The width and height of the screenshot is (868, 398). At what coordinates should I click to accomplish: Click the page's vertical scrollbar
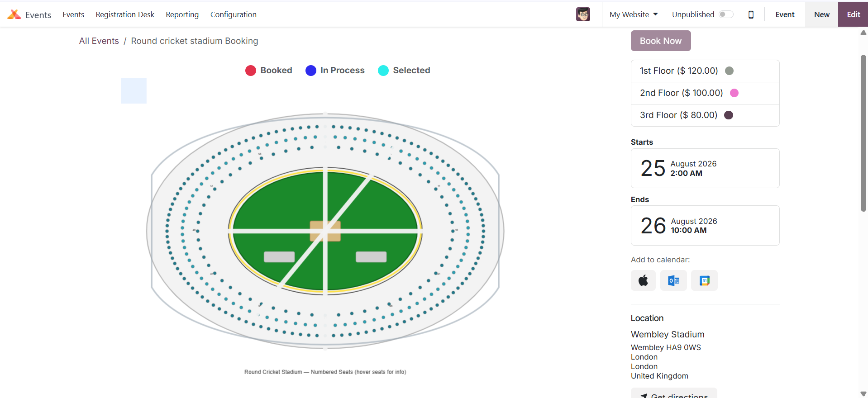point(863,133)
